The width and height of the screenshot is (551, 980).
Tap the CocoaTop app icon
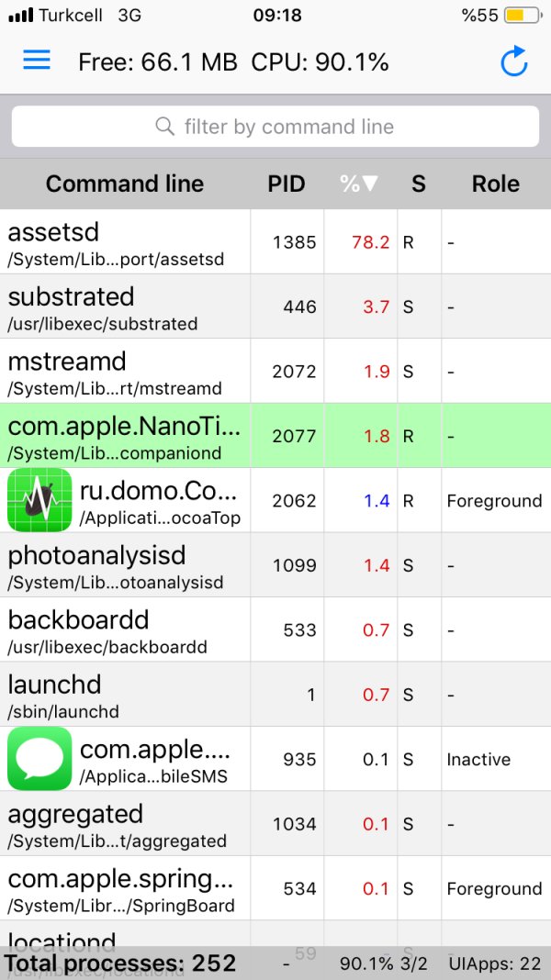pyautogui.click(x=39, y=500)
